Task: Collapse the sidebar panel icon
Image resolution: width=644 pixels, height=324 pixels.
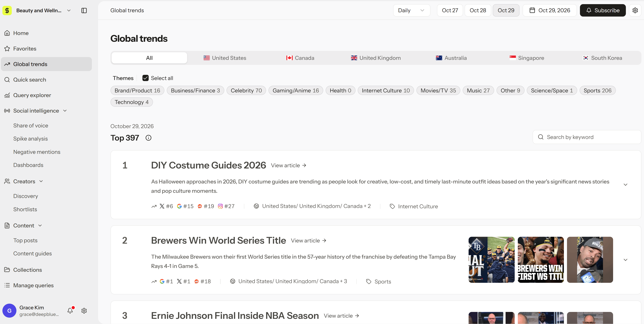Action: pyautogui.click(x=84, y=11)
